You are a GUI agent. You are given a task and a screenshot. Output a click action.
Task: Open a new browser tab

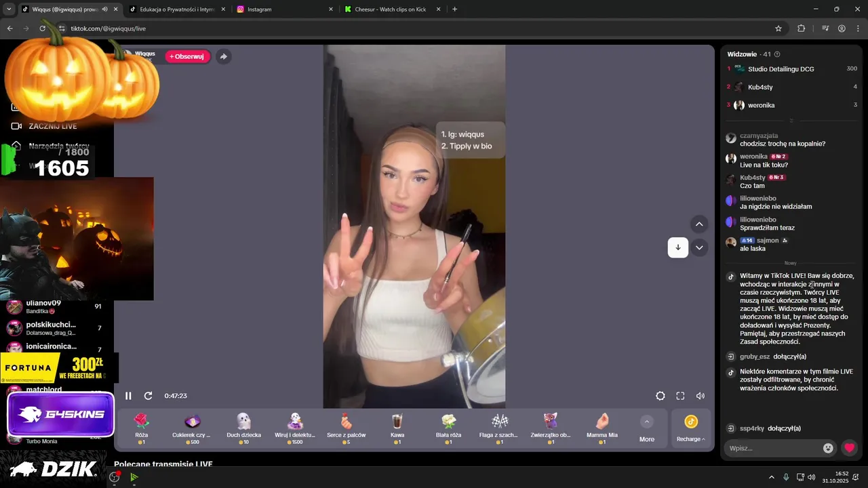[454, 9]
